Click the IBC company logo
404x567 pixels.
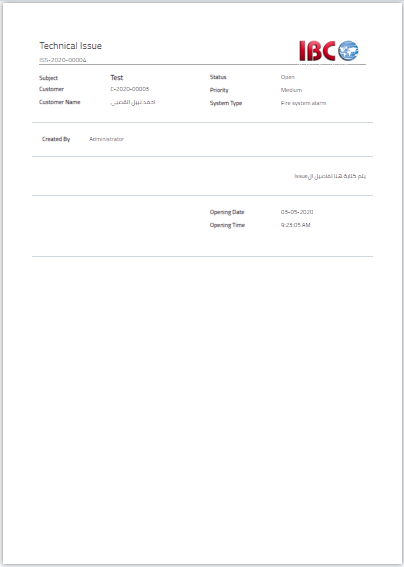(329, 51)
